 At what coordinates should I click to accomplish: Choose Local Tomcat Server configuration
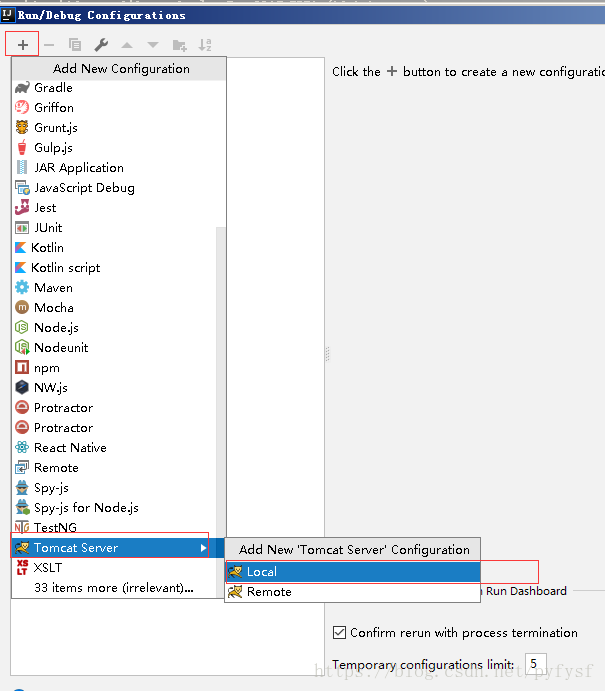pos(353,572)
